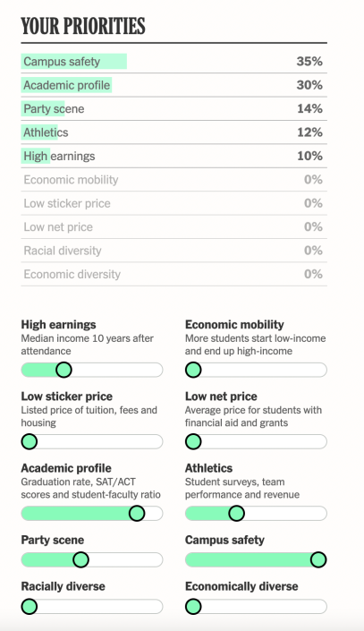Click the Academic profile slider handle
Viewport: 364px width, 631px height.
(x=137, y=514)
